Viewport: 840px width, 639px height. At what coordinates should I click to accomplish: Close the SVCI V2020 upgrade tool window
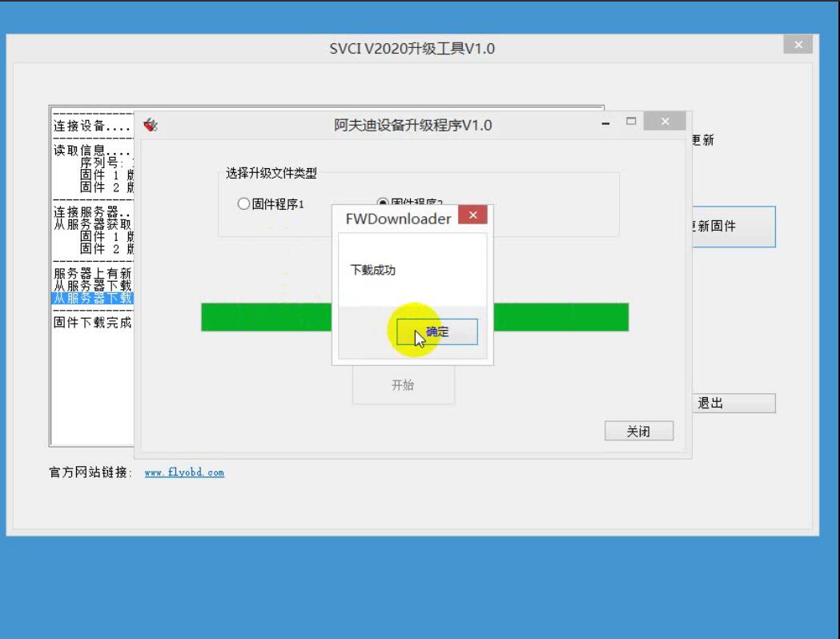pos(798,45)
